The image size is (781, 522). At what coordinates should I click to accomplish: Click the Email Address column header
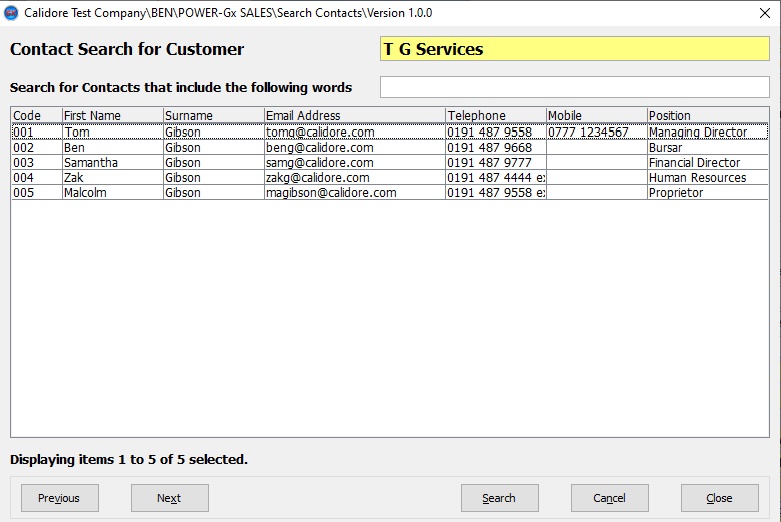354,115
